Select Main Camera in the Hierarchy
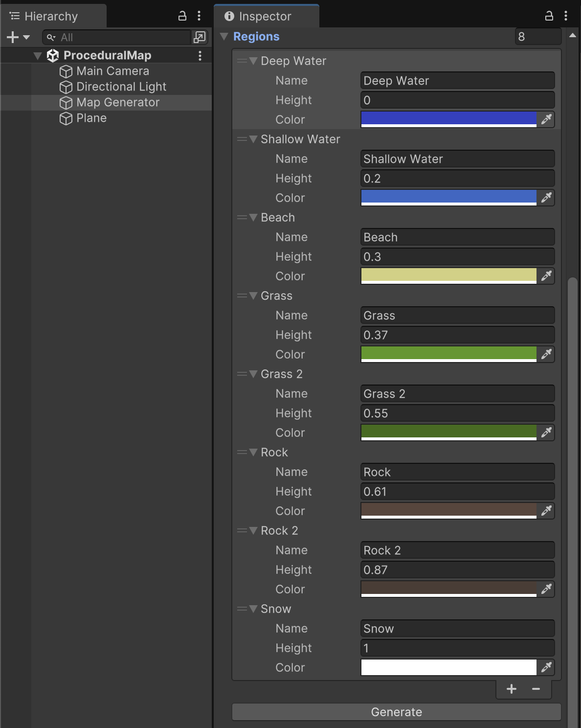This screenshot has height=728, width=581. pos(112,71)
